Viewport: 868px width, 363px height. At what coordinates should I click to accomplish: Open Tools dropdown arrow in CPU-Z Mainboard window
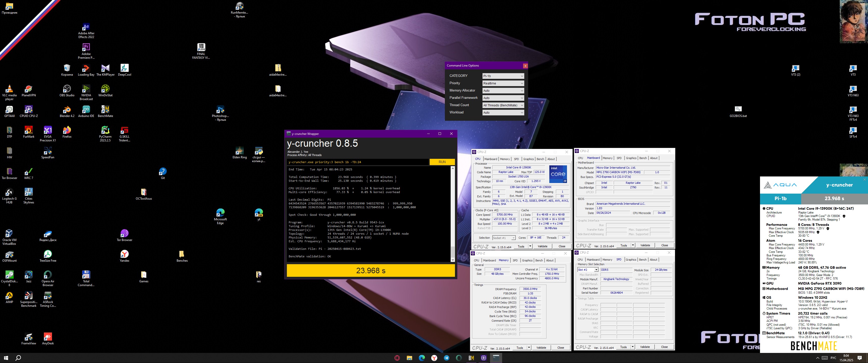click(x=633, y=245)
